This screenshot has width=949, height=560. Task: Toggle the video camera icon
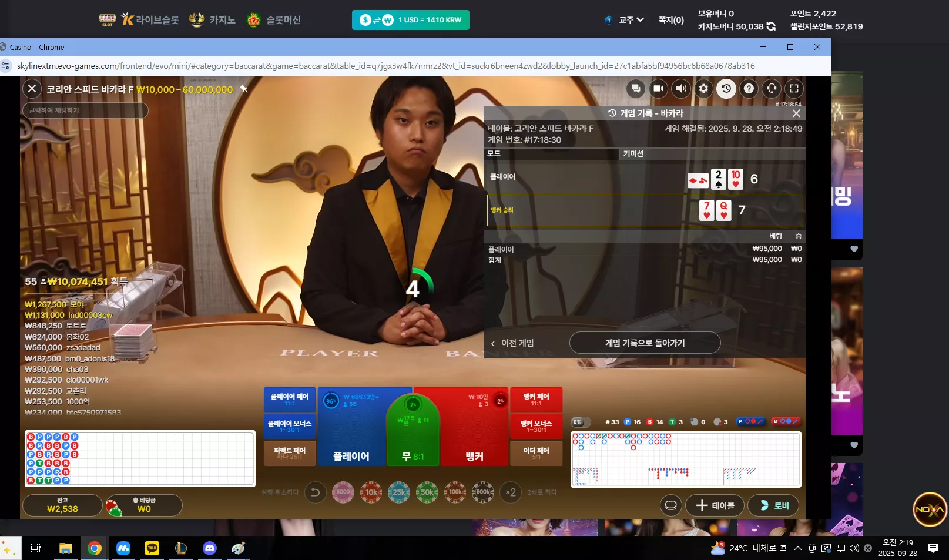click(x=658, y=89)
